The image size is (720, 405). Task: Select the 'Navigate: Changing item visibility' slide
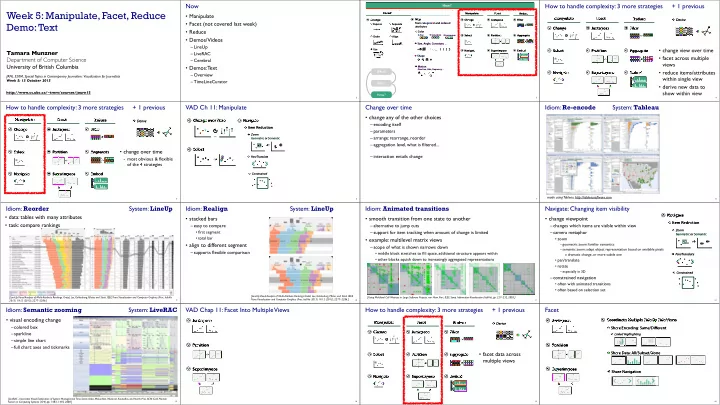click(630, 253)
